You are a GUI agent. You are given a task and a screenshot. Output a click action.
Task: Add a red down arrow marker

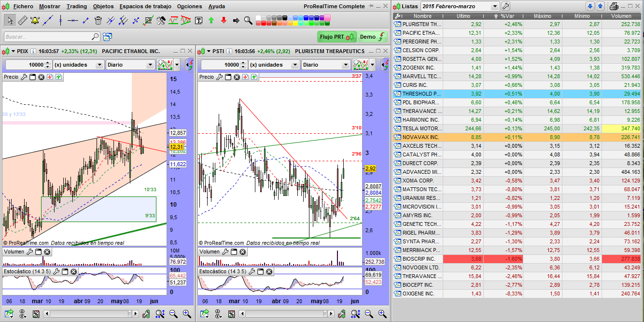(x=224, y=20)
